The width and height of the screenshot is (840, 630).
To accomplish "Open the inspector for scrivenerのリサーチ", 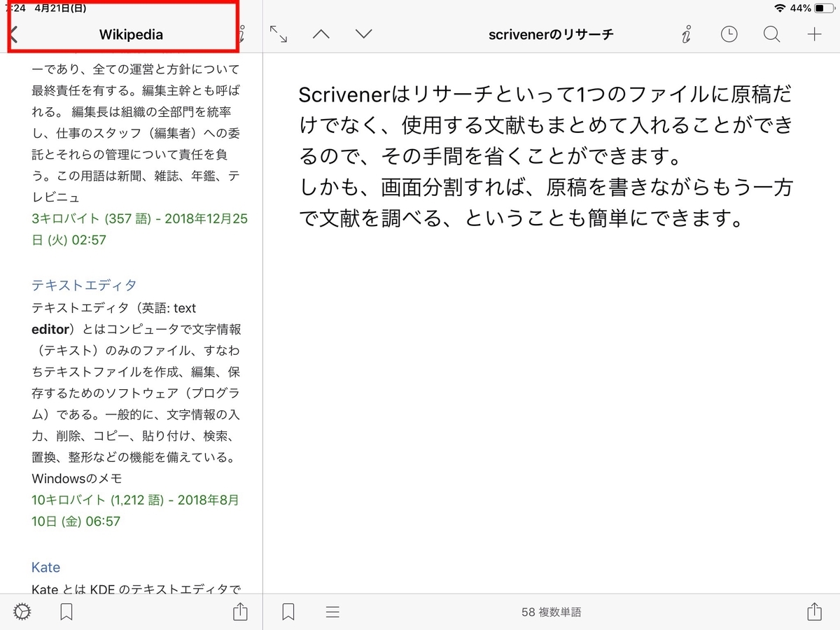I will click(685, 34).
